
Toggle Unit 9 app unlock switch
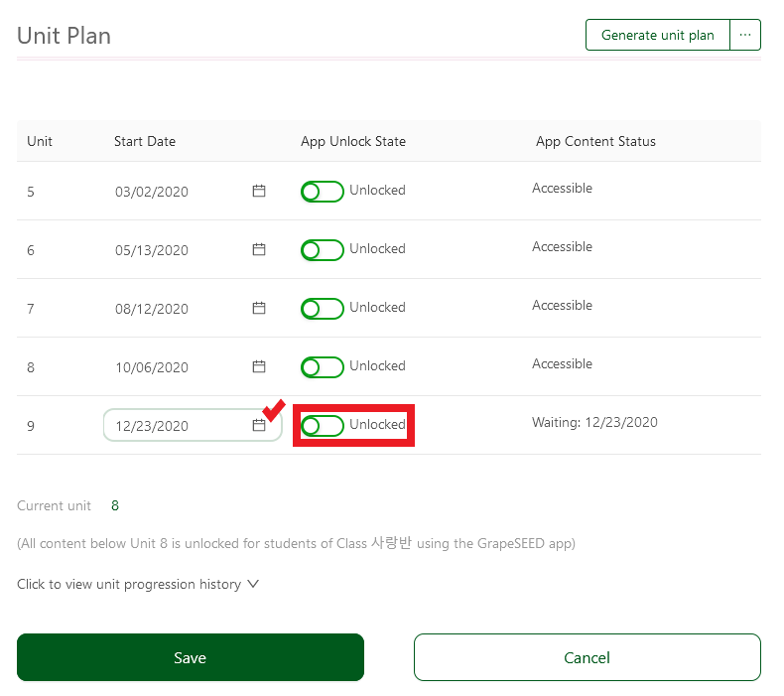(x=322, y=425)
